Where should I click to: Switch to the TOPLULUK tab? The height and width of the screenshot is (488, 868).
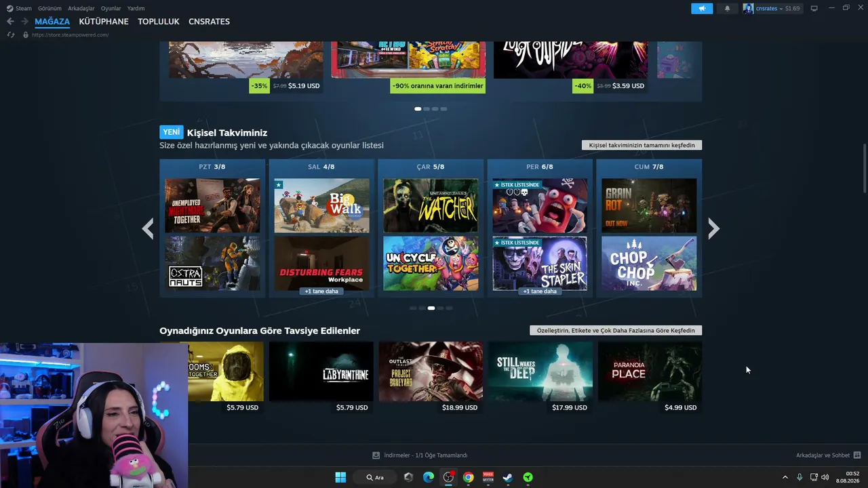pyautogui.click(x=159, y=22)
